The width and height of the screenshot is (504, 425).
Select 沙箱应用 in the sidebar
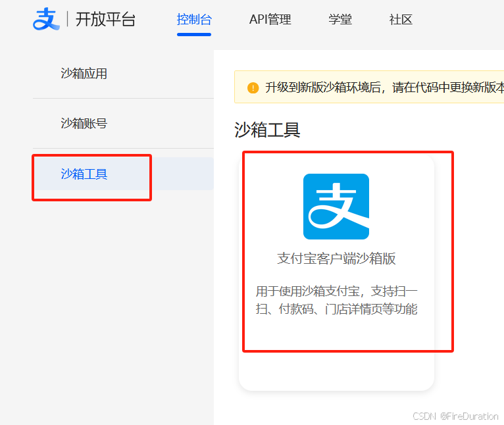[x=84, y=74]
